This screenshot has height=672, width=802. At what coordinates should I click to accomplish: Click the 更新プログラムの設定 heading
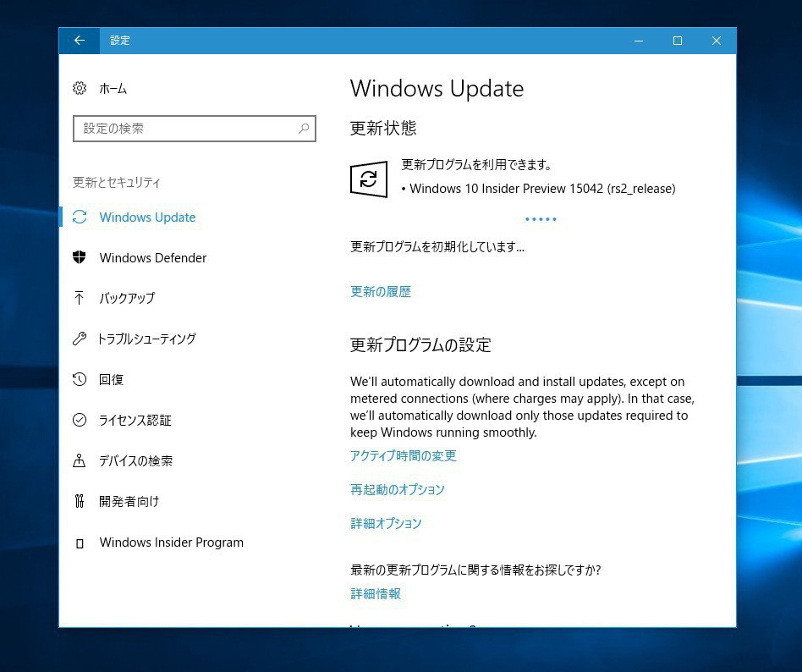[x=420, y=345]
